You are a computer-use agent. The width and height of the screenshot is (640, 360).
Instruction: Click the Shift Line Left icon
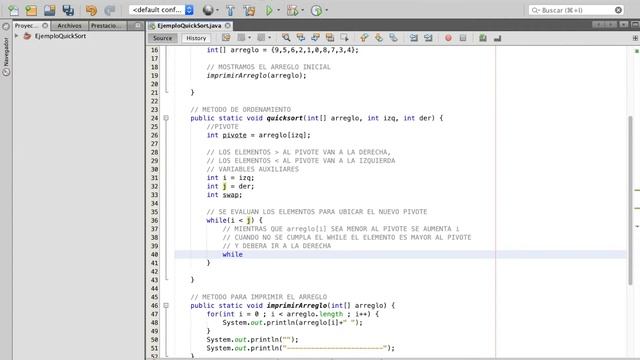point(413,38)
